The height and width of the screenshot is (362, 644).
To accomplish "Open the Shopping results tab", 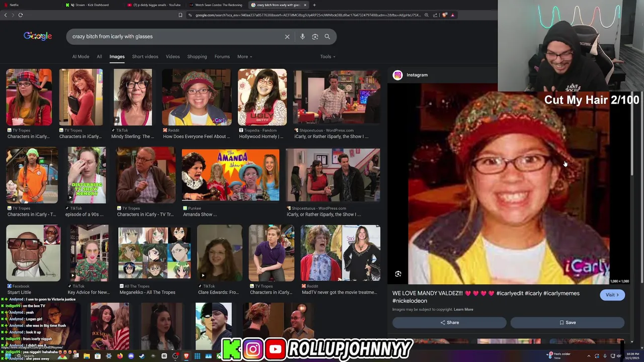I will coord(197,57).
